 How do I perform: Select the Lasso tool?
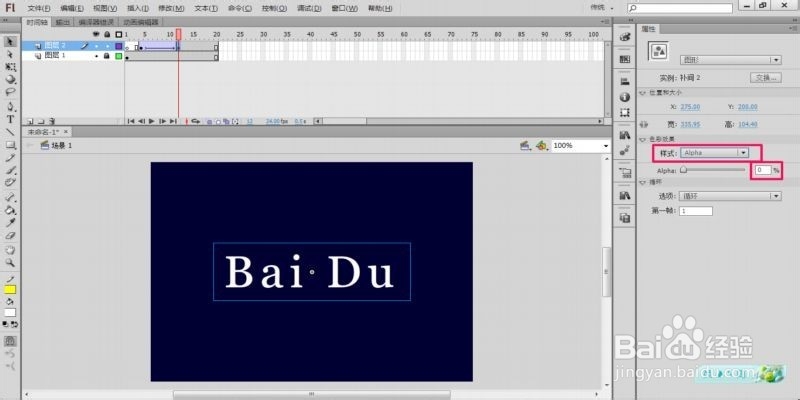[x=10, y=92]
